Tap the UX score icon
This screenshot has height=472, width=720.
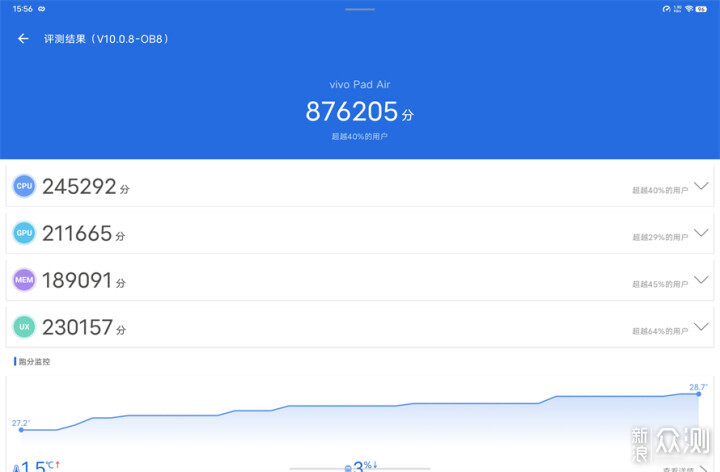[24, 327]
